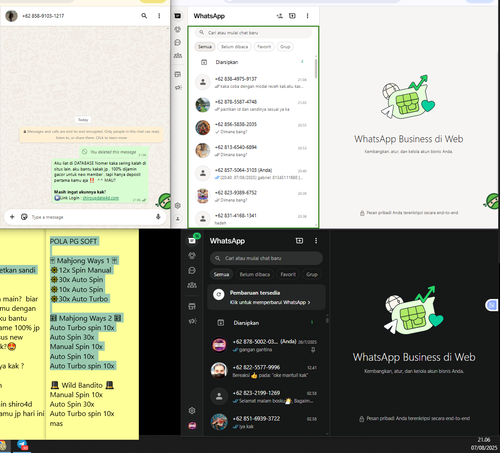Click the dark window chat list scrollbar

[327, 320]
